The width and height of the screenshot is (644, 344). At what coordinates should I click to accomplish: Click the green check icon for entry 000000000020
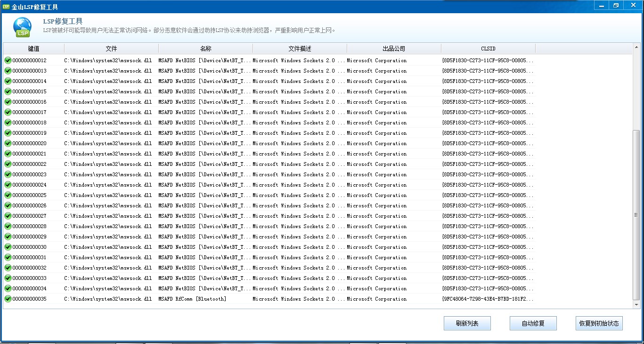[8, 143]
